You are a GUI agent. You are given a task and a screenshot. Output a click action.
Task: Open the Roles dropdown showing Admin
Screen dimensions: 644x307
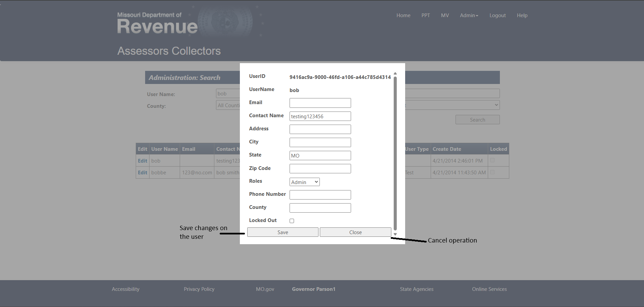(x=304, y=182)
